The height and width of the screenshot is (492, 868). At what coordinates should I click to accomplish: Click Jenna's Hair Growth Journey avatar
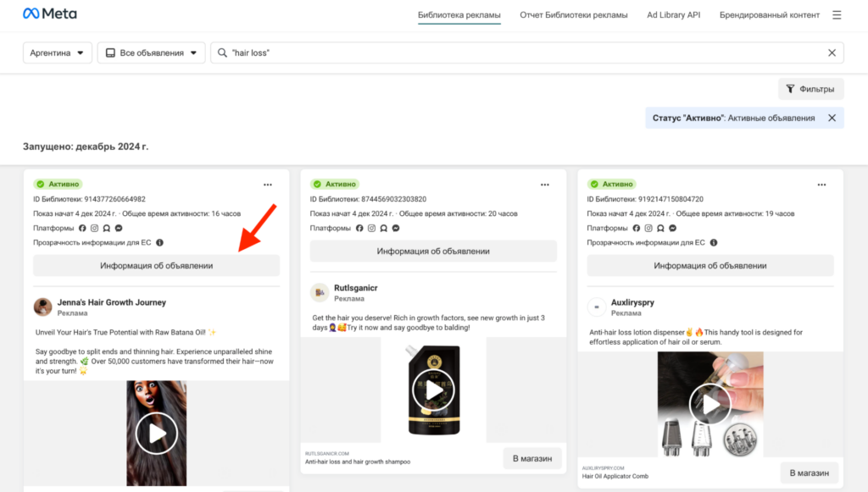coord(42,307)
